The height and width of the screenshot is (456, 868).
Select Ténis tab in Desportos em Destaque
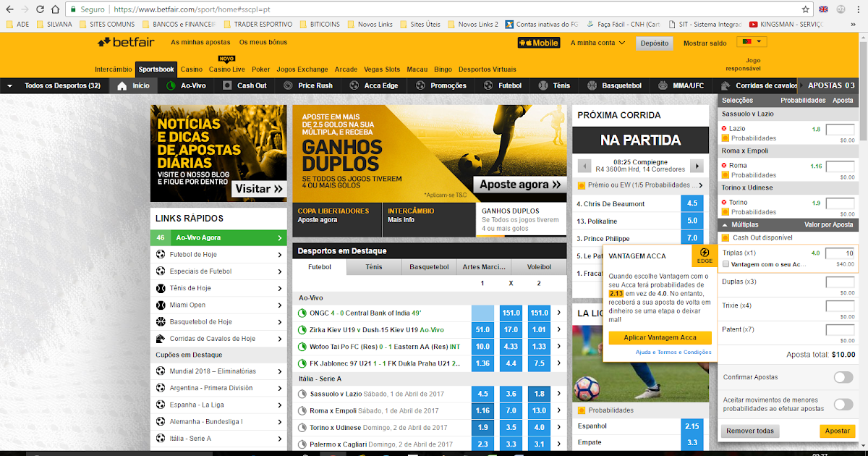click(374, 267)
